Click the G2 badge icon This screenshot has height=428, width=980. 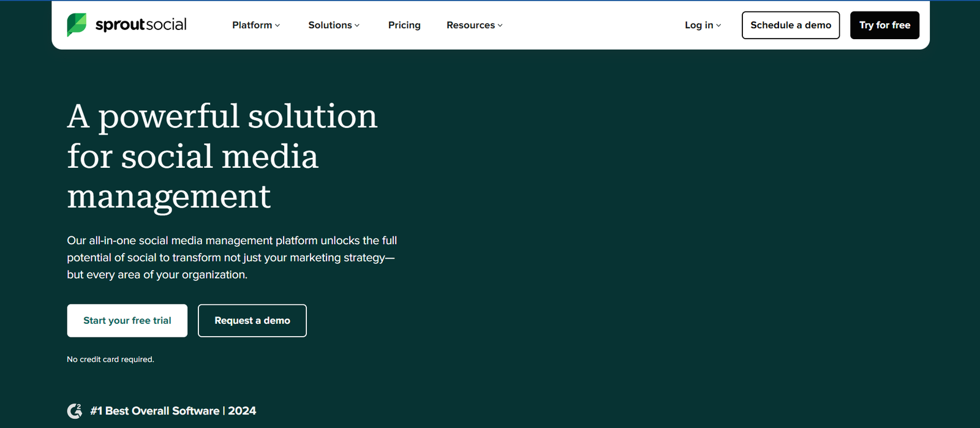pyautogui.click(x=75, y=411)
